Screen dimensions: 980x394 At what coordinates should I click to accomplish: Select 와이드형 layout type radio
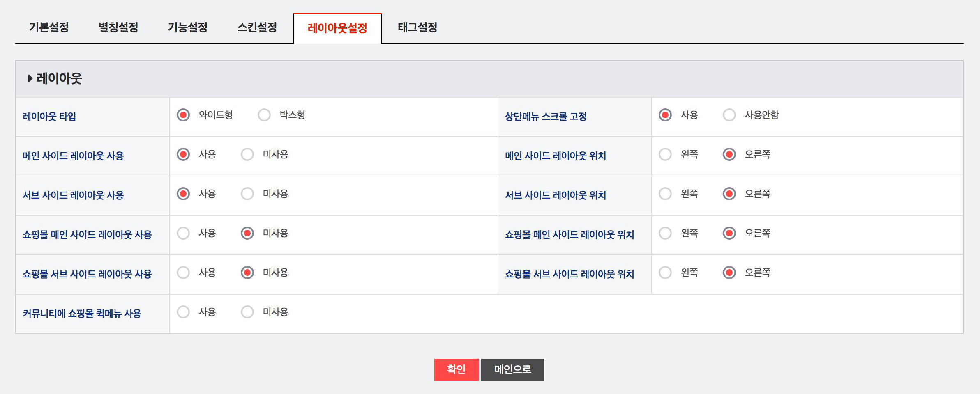183,115
